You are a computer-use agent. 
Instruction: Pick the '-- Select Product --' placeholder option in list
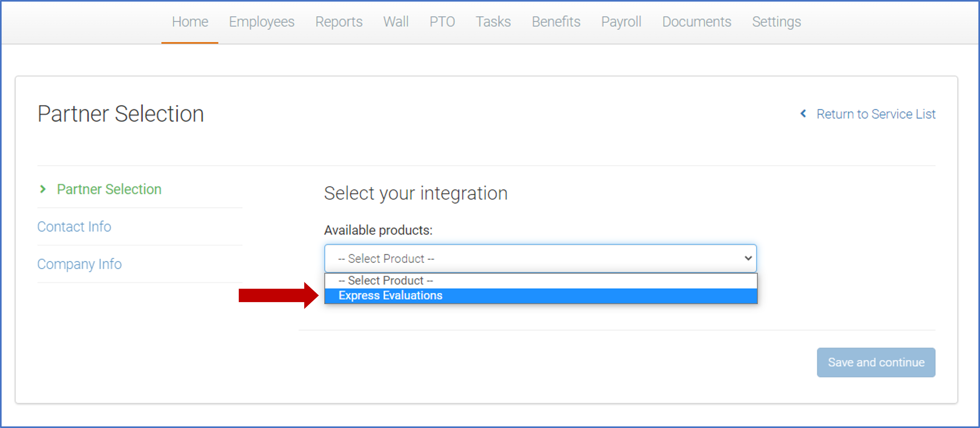541,281
